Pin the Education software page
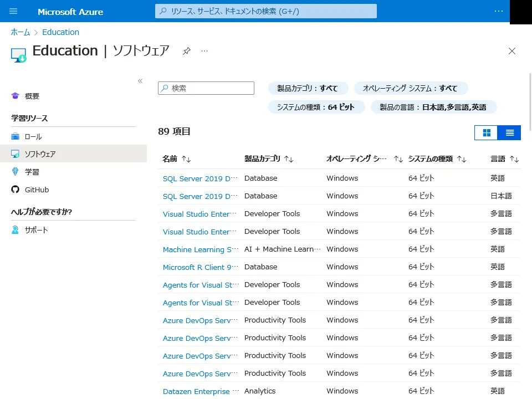This screenshot has width=532, height=399. (x=187, y=51)
